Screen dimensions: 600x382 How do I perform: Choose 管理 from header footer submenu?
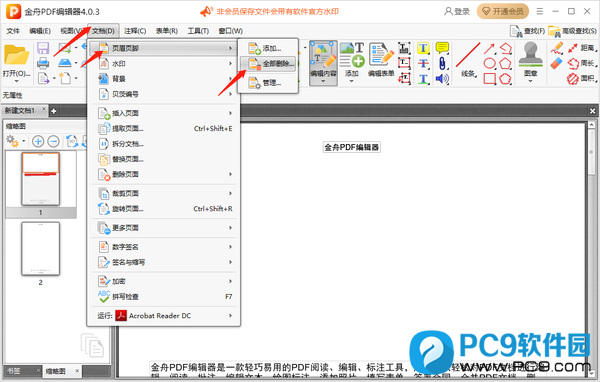tap(268, 83)
